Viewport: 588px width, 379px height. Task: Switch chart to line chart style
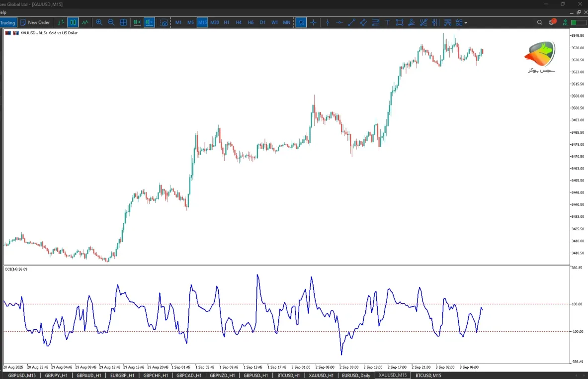pyautogui.click(x=85, y=22)
